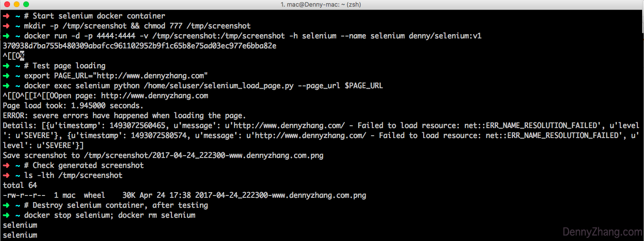Image resolution: width=644 pixels, height=241 pixels.
Task: Click the 'Page load took: 1.945000 seconds' line
Action: [73, 106]
